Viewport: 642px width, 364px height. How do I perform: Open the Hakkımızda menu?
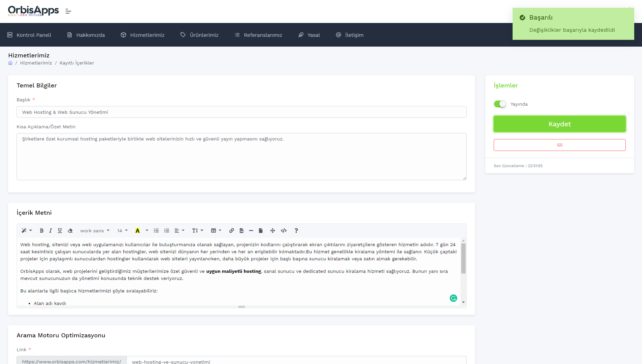[x=86, y=35]
